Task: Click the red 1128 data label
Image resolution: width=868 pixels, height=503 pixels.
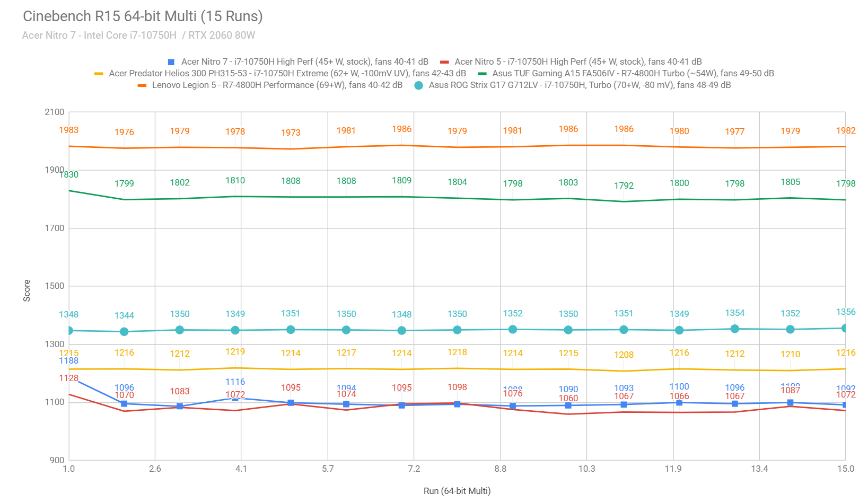Action: [x=69, y=378]
